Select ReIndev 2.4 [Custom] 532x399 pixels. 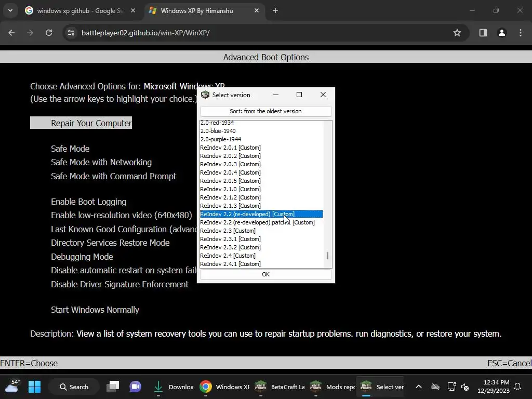261,256
